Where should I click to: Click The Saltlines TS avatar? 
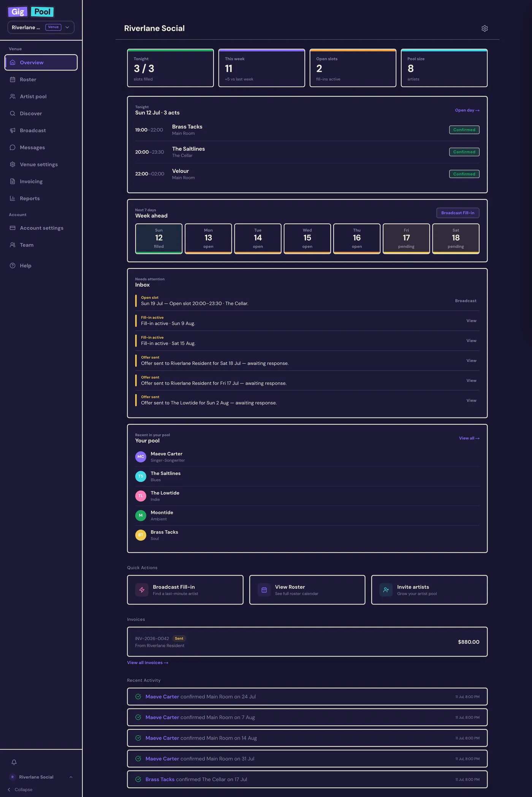click(141, 476)
